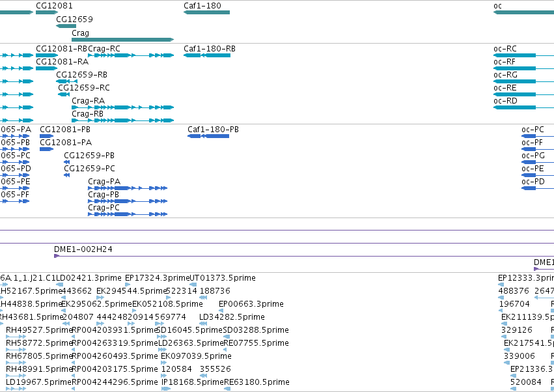Select the Crag-PA protein label
This screenshot has height=392, width=554.
click(104, 182)
